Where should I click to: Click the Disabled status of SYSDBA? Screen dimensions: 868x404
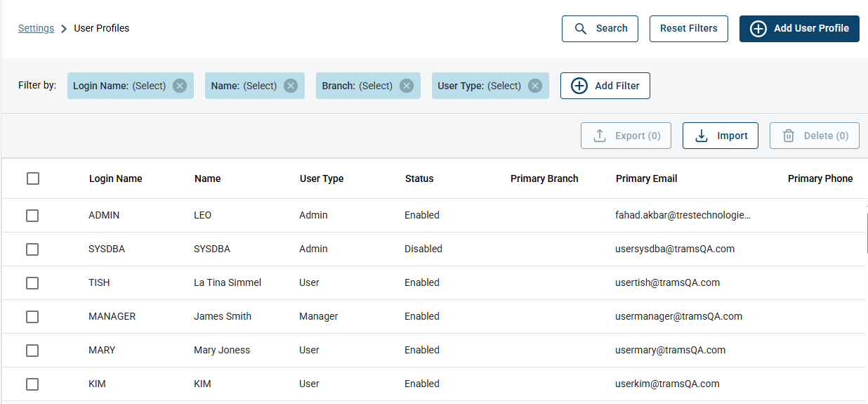pyautogui.click(x=423, y=249)
